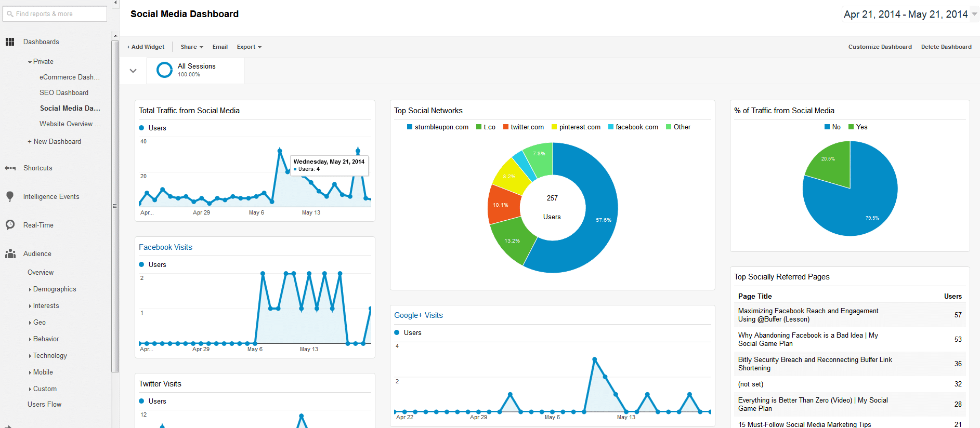The image size is (980, 428).
Task: Click the pinterest.com legend swatch
Action: 554,127
